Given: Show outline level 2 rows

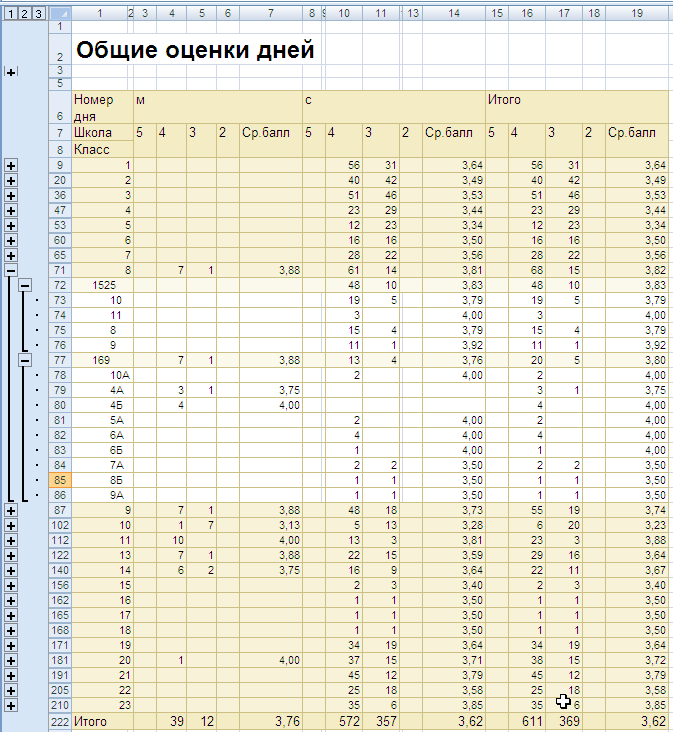Looking at the screenshot, I should [24, 14].
